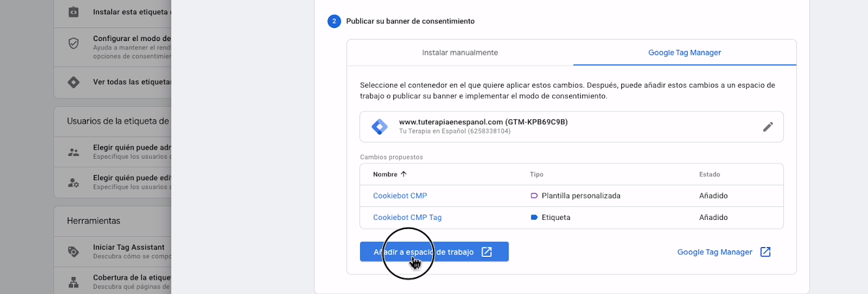This screenshot has height=294, width=868.
Task: Click the open-in-new icon on Añadir a espacio de trabajo
Action: [486, 252]
